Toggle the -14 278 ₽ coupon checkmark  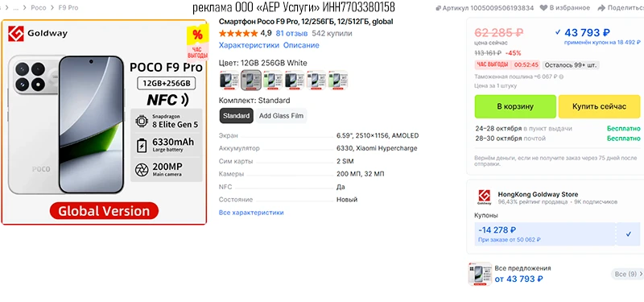(629, 234)
